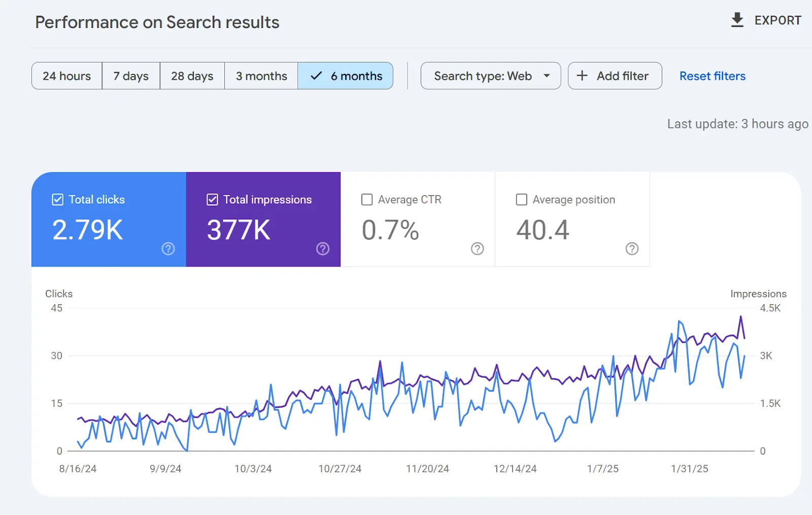Open help icon on Total clicks card
This screenshot has height=515, width=812.
click(x=168, y=248)
